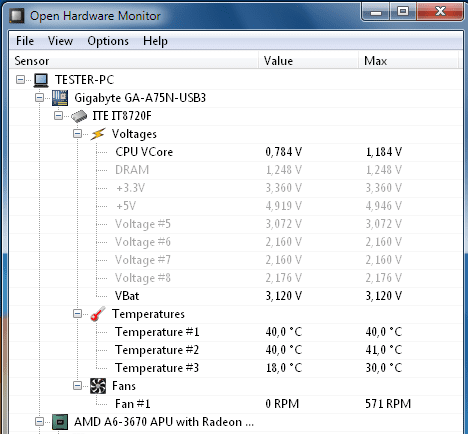Click the +3.3V value 3,360 V
Viewport: 468px width, 434px height.
click(284, 188)
